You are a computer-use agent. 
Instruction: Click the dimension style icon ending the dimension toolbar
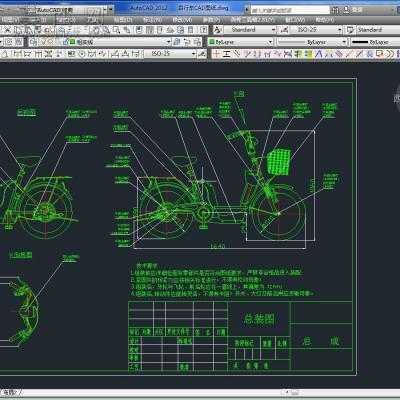202,54
